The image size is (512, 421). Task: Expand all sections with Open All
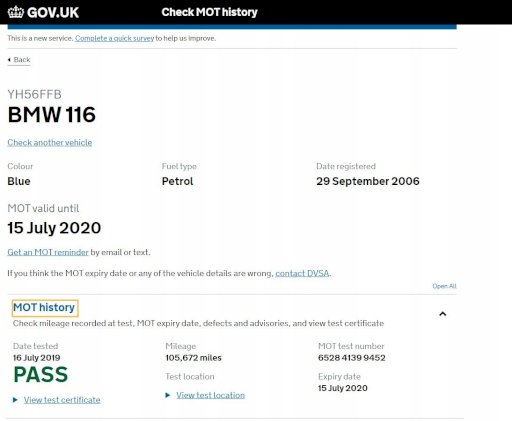444,286
